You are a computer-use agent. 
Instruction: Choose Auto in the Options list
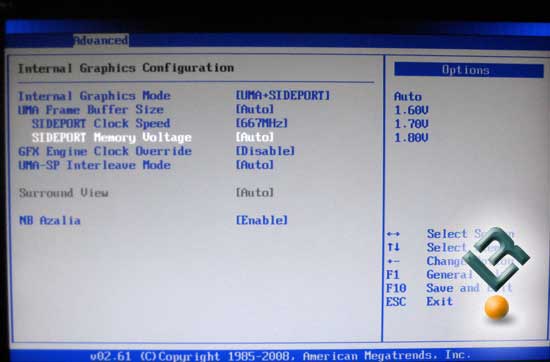[x=408, y=96]
